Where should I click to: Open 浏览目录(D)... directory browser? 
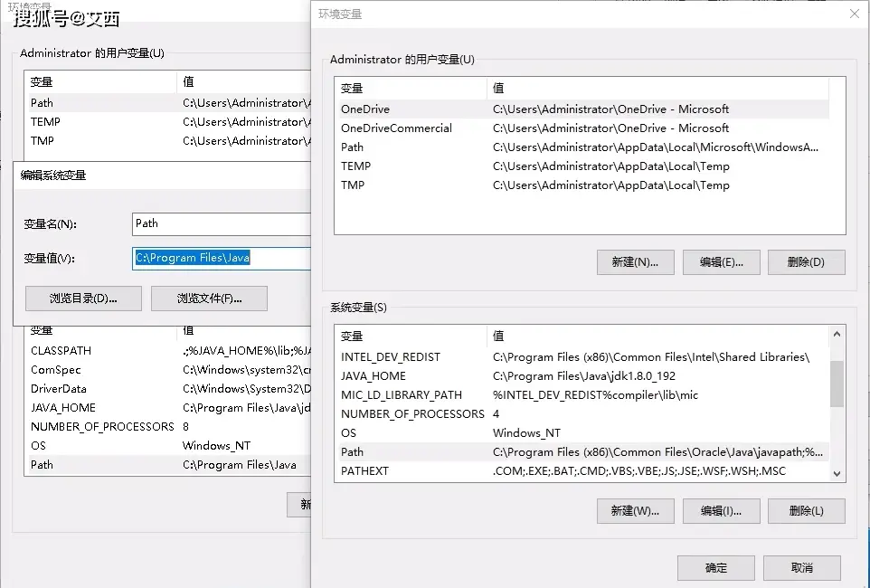[x=83, y=299]
